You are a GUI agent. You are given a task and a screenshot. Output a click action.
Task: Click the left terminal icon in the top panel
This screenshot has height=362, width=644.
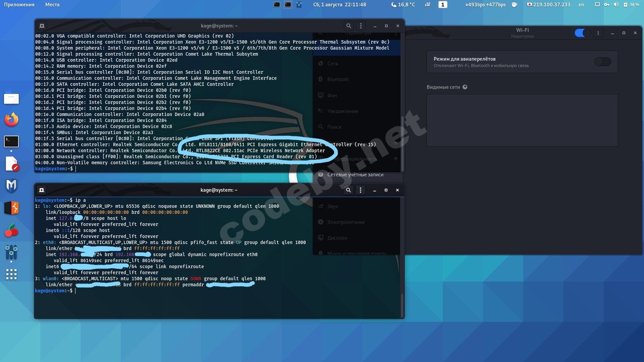tap(277, 4)
